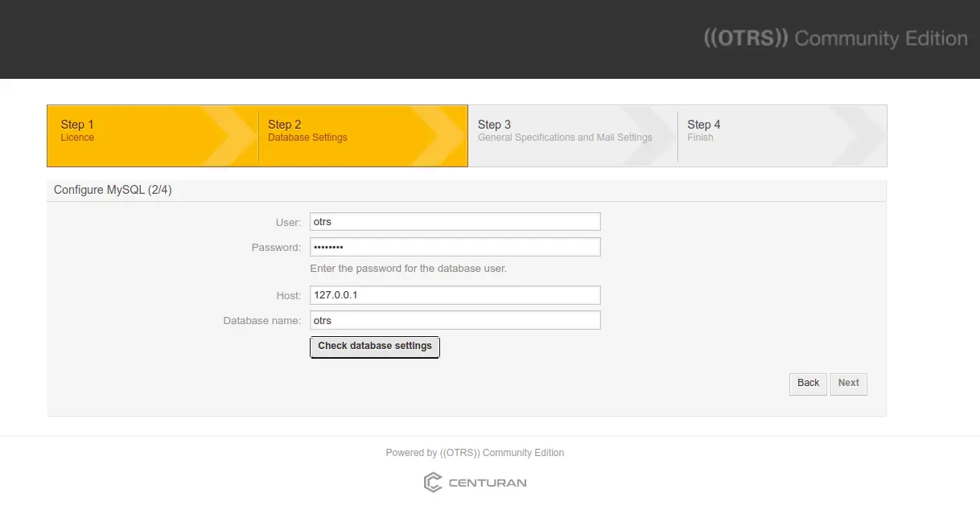Select the Step 1 Licence tab
This screenshot has height=522, width=980.
click(153, 135)
